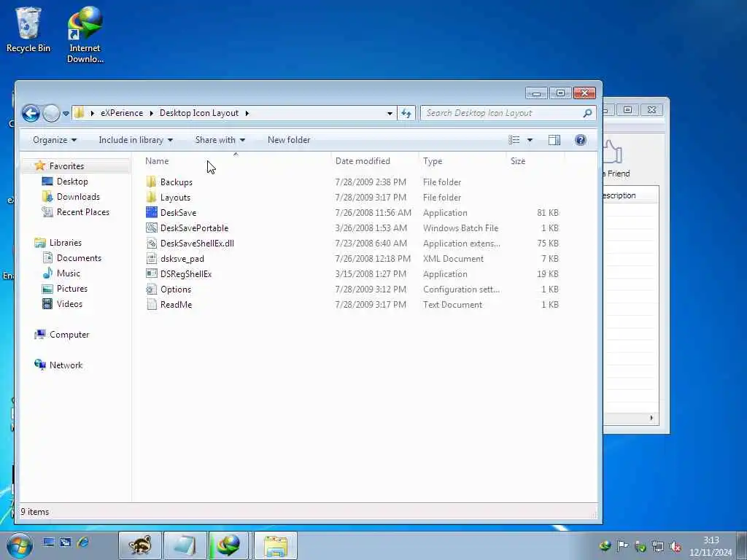Click the '9 items' status bar text
Image resolution: width=747 pixels, height=560 pixels.
[35, 512]
